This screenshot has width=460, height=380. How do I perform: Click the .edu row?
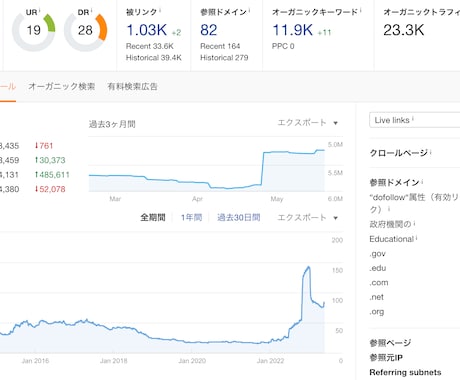point(378,268)
